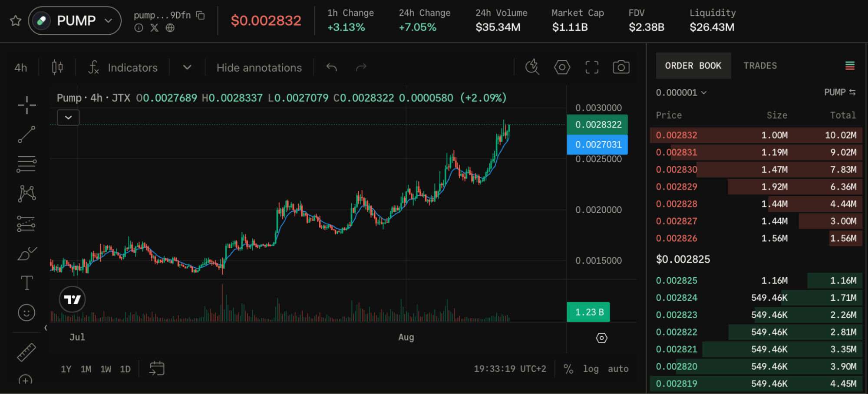This screenshot has width=868, height=394.
Task: Select the brush drawing tool
Action: [x=26, y=253]
